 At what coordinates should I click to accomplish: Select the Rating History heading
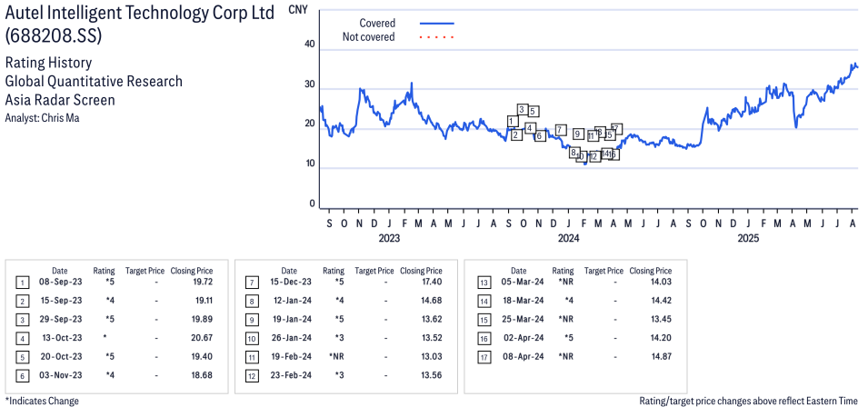(x=48, y=63)
